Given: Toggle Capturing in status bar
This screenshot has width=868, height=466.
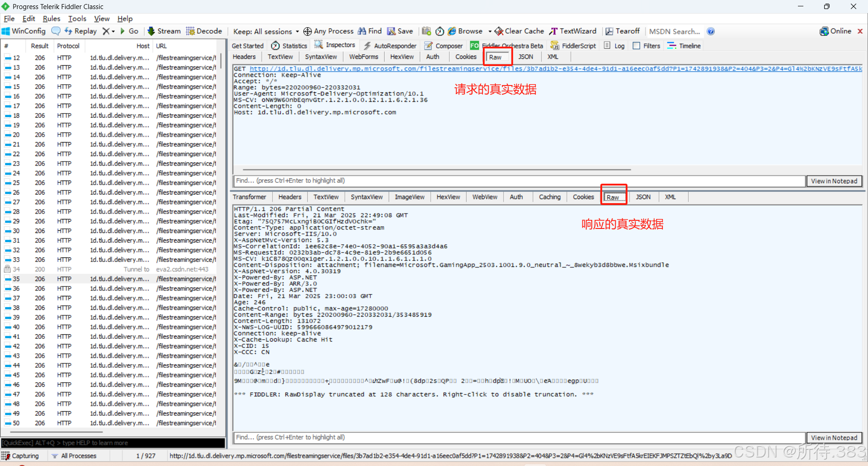Looking at the screenshot, I should tap(20, 456).
